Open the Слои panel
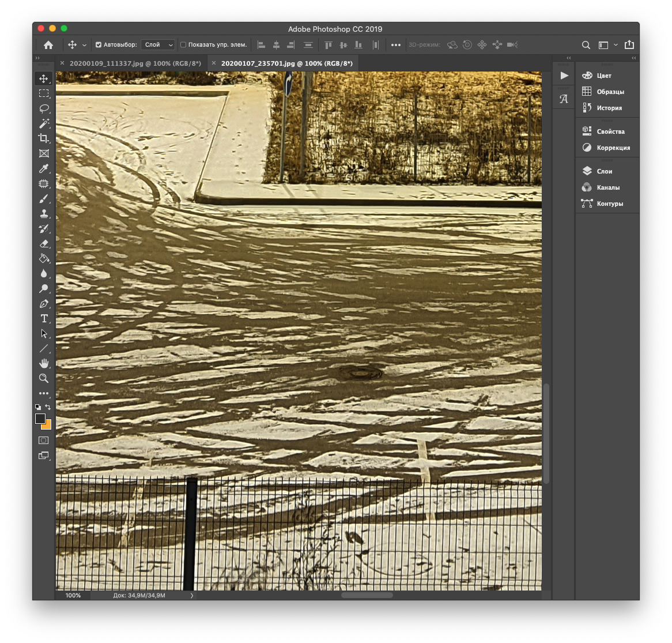 tap(604, 171)
